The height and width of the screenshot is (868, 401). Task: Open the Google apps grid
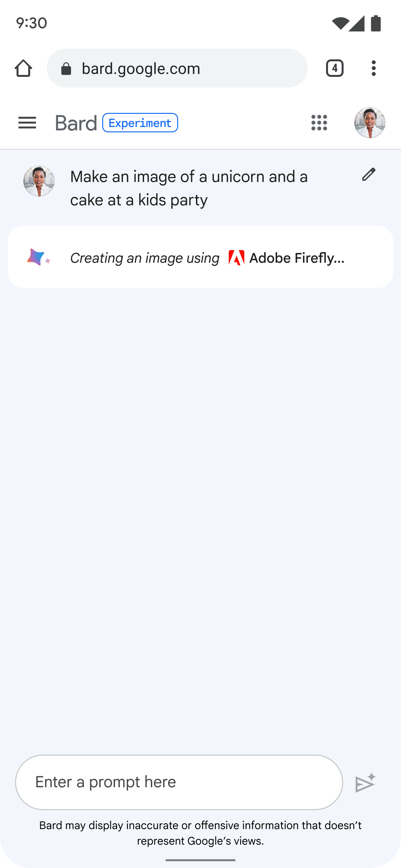[x=319, y=123]
